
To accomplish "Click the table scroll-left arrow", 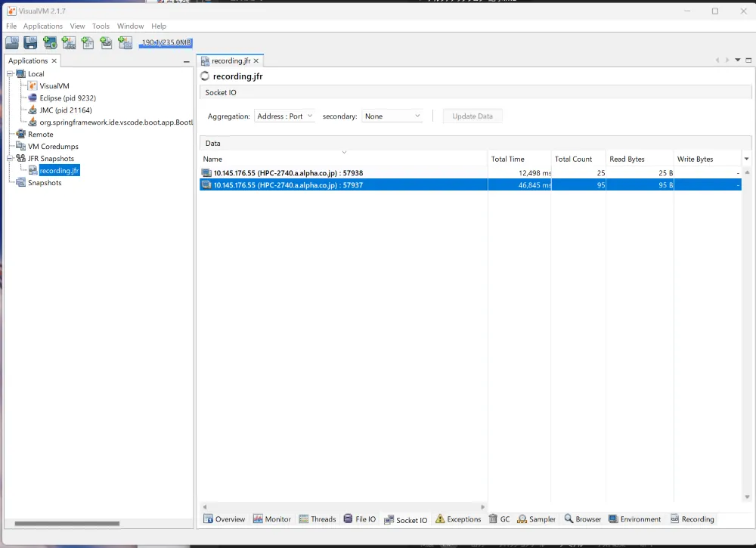I will coord(205,507).
